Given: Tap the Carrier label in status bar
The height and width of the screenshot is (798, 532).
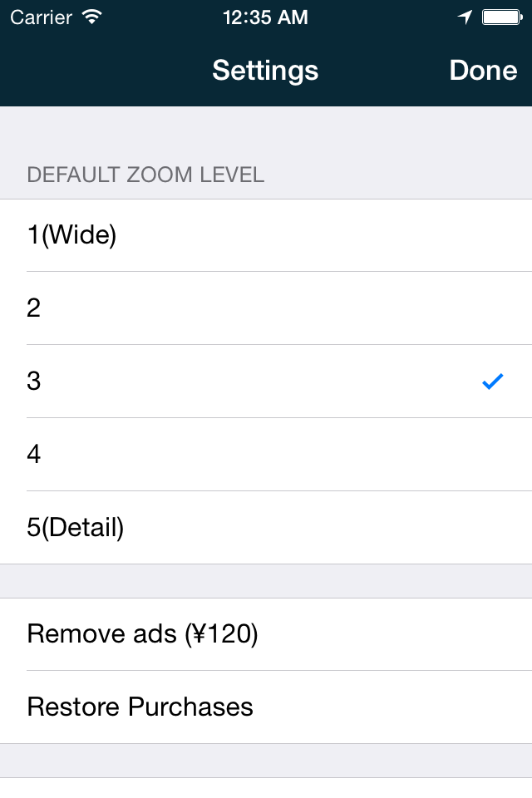Looking at the screenshot, I should [42, 17].
